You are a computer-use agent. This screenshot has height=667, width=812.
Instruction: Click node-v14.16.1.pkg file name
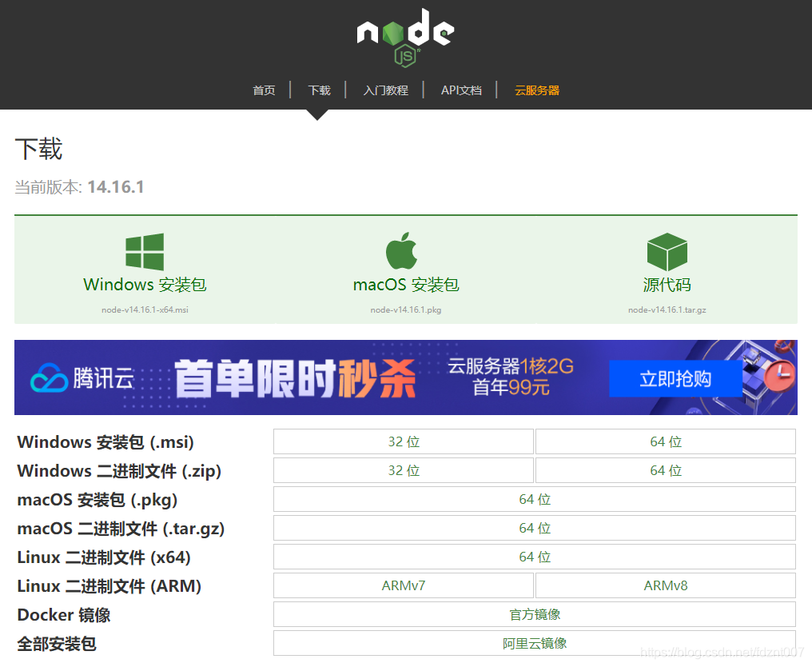click(406, 310)
